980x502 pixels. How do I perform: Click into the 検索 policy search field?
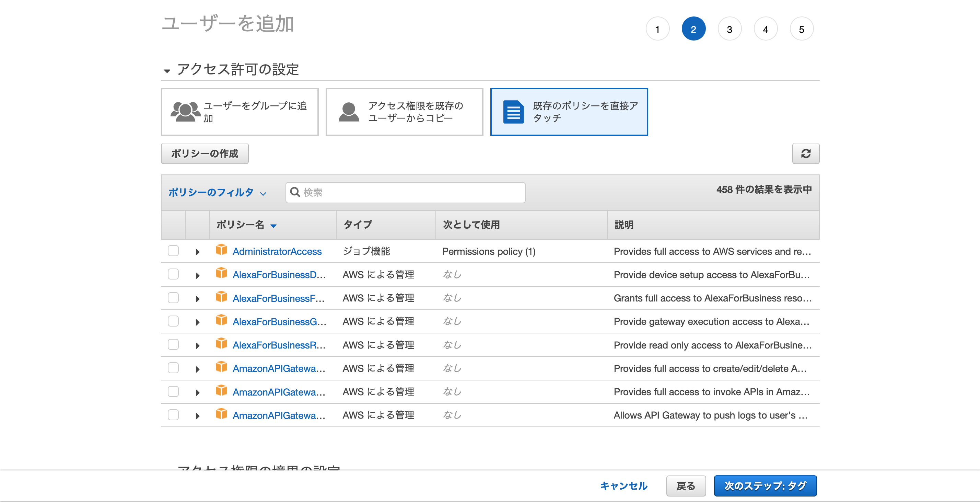(405, 192)
